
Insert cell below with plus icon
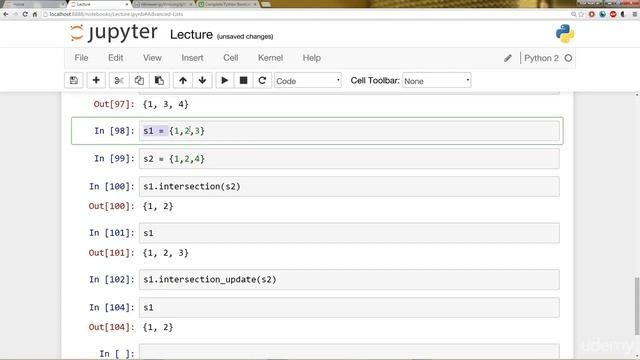[x=96, y=80]
